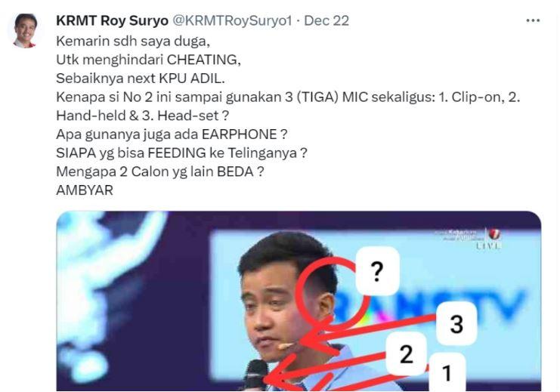Open the @KRMTRoySuryo1 handle link
Screen dimensions: 560x392
click(232, 20)
